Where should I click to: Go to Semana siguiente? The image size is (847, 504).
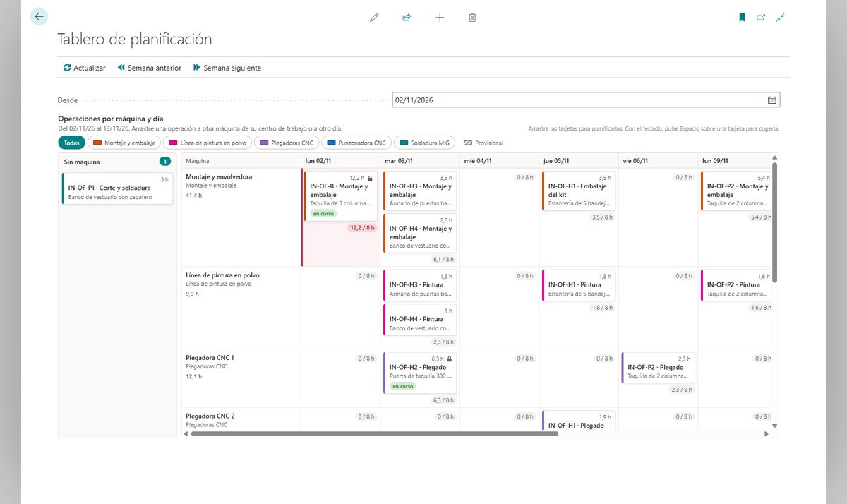click(227, 68)
